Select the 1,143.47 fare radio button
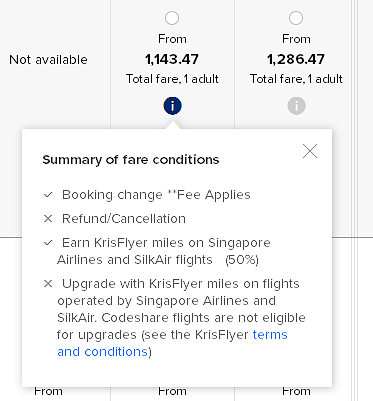This screenshot has width=373, height=401. 172,18
